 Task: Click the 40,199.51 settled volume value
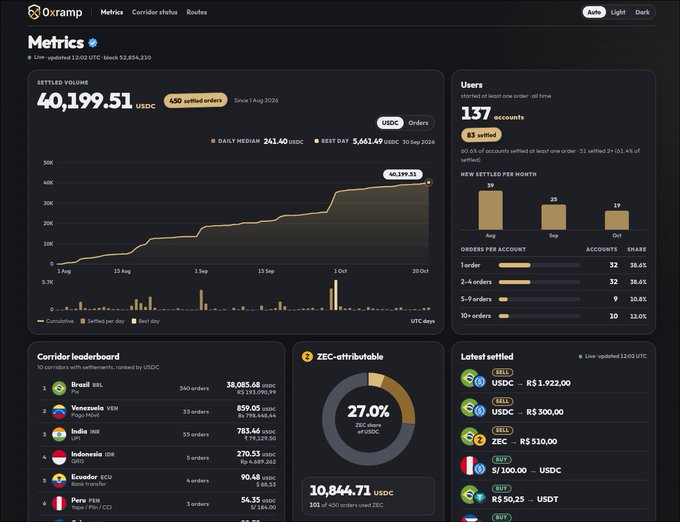(85, 101)
